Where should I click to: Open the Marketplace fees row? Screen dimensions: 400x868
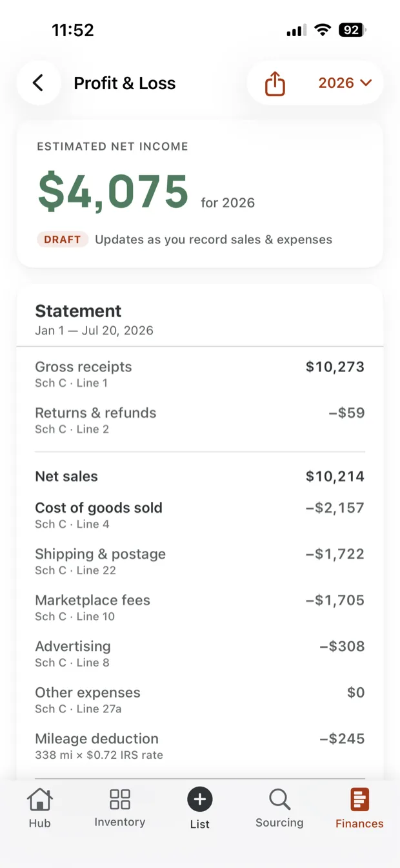200,607
